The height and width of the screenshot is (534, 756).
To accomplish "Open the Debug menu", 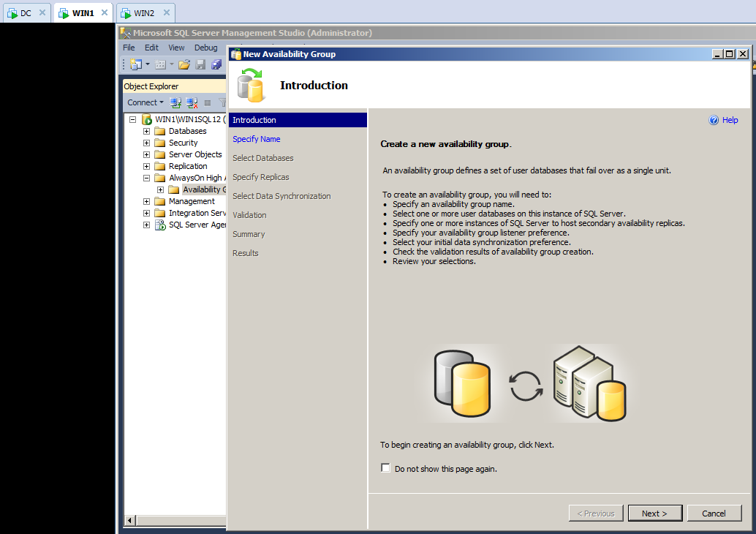I will point(206,48).
